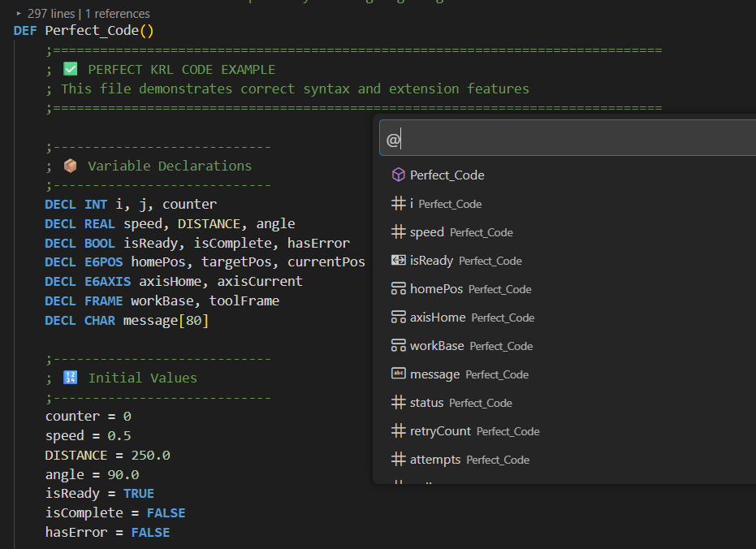Click 'hasError' in the DECL BOOL line
This screenshot has width=756, height=549.
point(318,243)
